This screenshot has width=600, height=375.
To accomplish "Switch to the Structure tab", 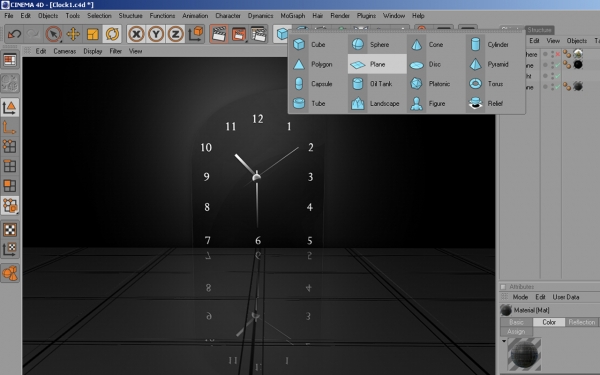I will 539,30.
